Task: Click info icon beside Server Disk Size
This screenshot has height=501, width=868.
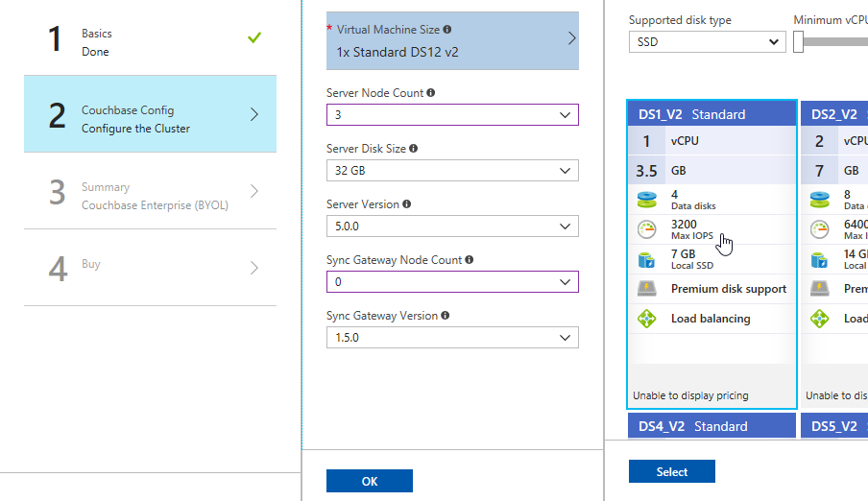Action: coord(414,149)
